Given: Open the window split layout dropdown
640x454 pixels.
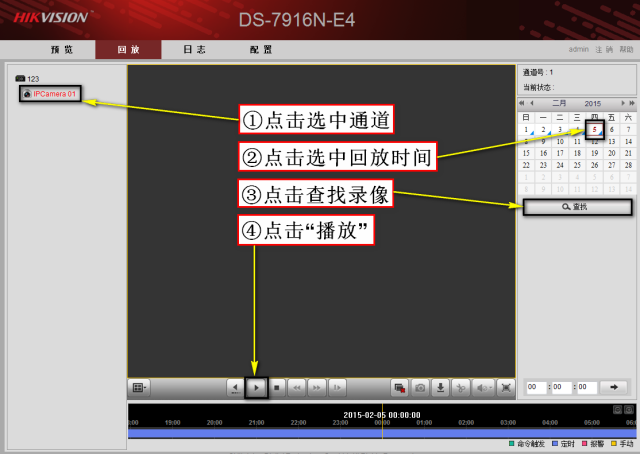Looking at the screenshot, I should click(x=139, y=387).
